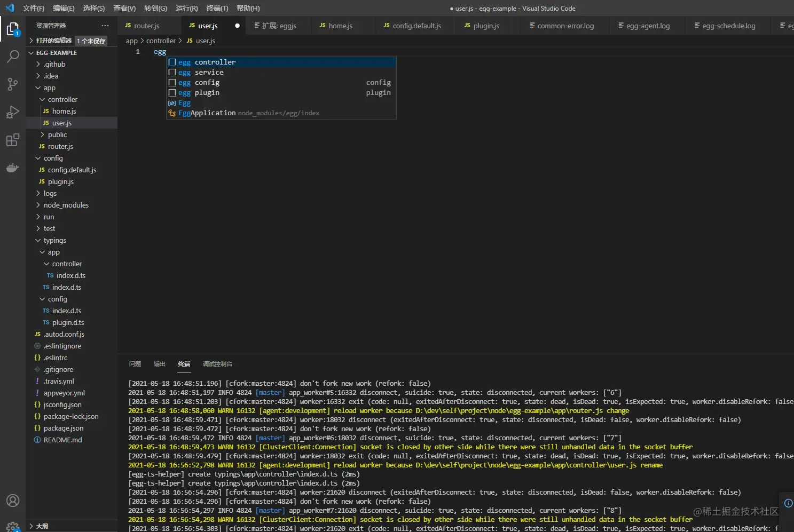Open appveyor.yml file
The image size is (794, 532).
[x=72, y=393]
